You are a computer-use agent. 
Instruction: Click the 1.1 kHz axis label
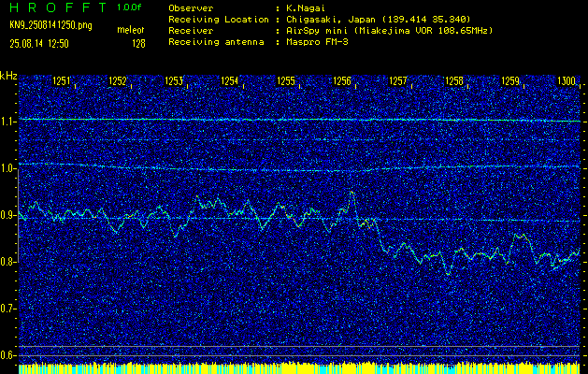(x=7, y=122)
